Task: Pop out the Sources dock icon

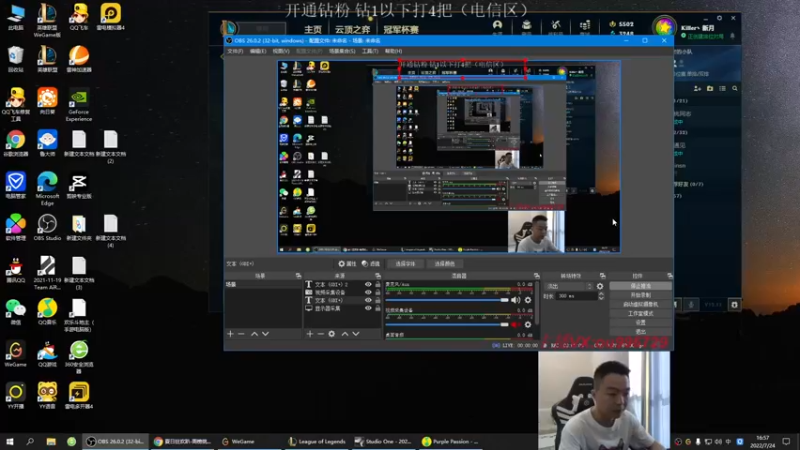Action: pos(378,276)
